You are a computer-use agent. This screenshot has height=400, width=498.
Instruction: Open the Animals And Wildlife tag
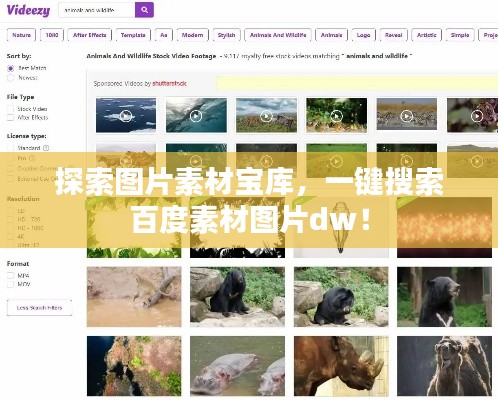(x=278, y=35)
